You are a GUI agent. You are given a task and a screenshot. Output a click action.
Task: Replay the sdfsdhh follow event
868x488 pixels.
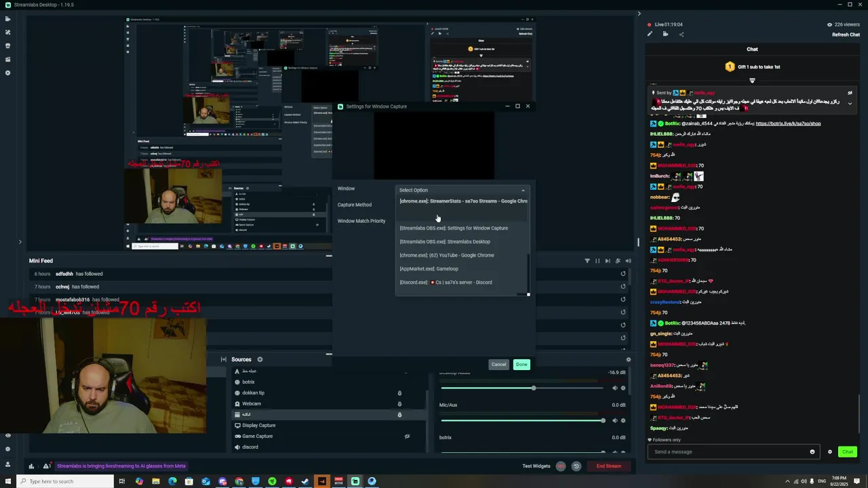(x=623, y=274)
